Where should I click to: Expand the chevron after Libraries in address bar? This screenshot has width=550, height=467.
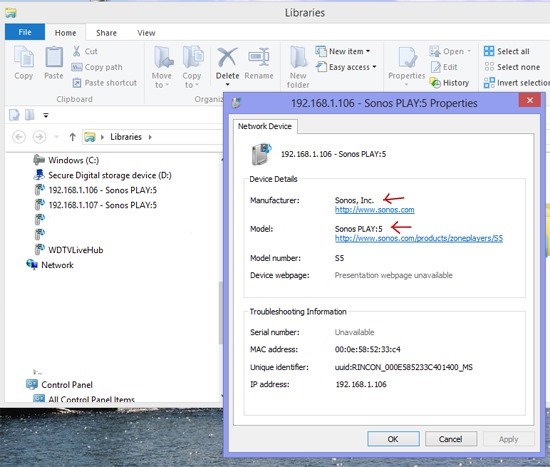click(150, 137)
